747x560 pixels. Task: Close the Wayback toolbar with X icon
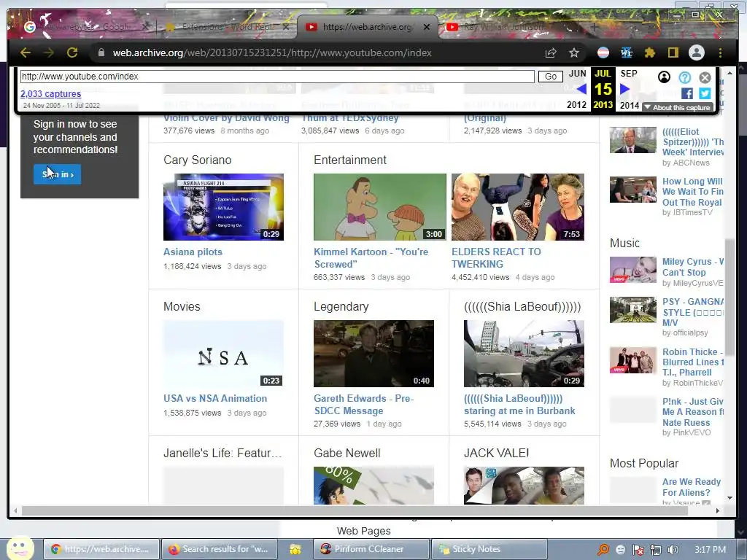click(x=705, y=77)
